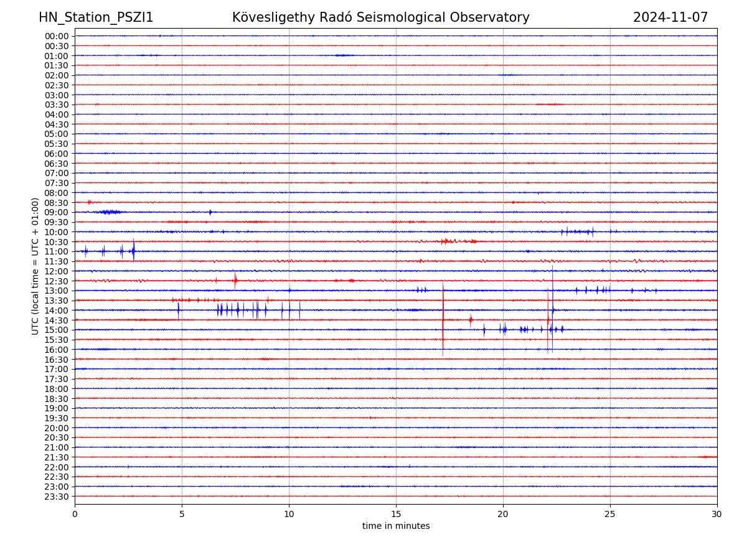
Task: Select the 18:00 trace time label
Action: (x=57, y=389)
